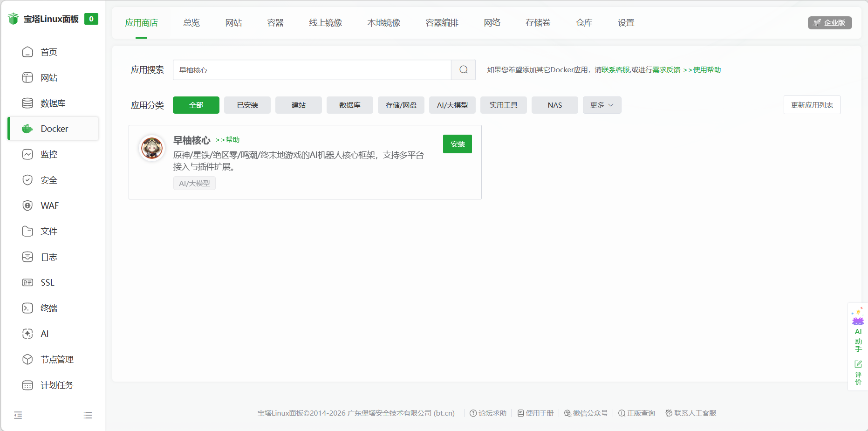Expand the 更多 category dropdown
Image resolution: width=868 pixels, height=431 pixels.
[x=602, y=105]
